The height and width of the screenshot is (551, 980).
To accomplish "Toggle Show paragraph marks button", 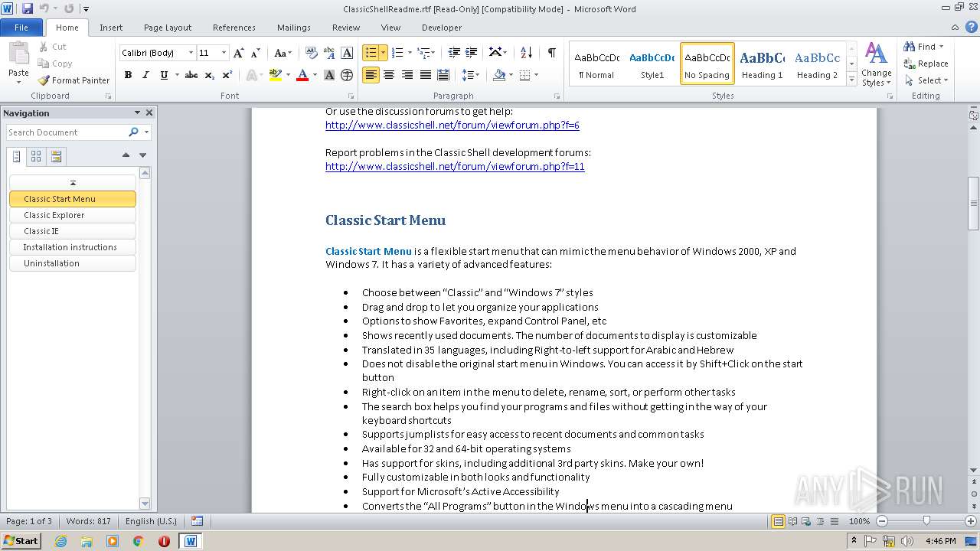I will (551, 52).
